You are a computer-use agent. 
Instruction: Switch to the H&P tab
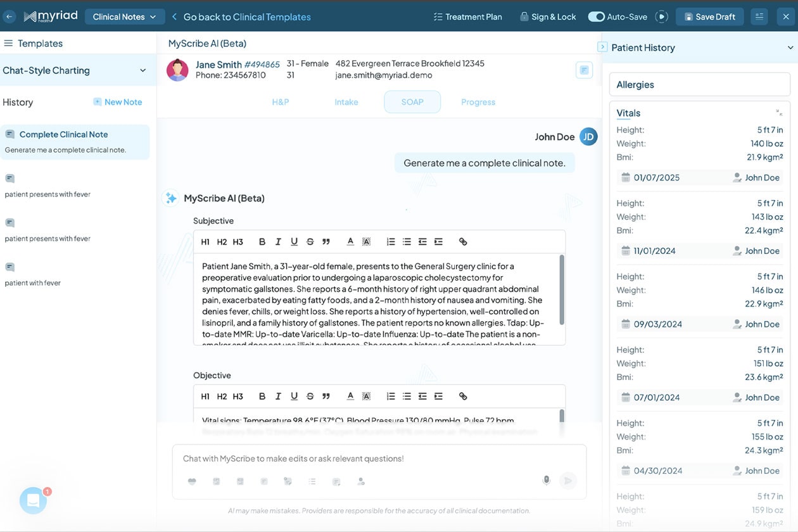click(x=281, y=102)
